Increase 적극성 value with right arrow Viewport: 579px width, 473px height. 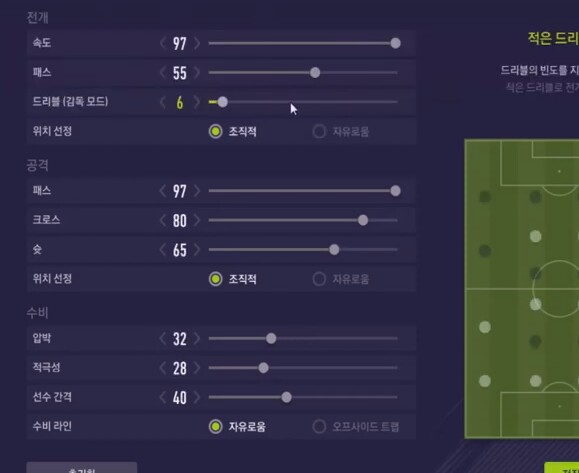point(197,368)
